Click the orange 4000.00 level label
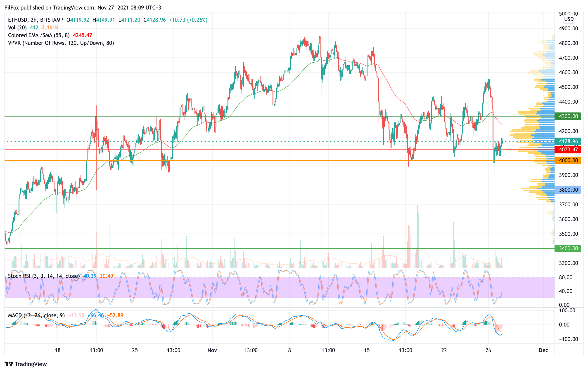 (x=568, y=160)
